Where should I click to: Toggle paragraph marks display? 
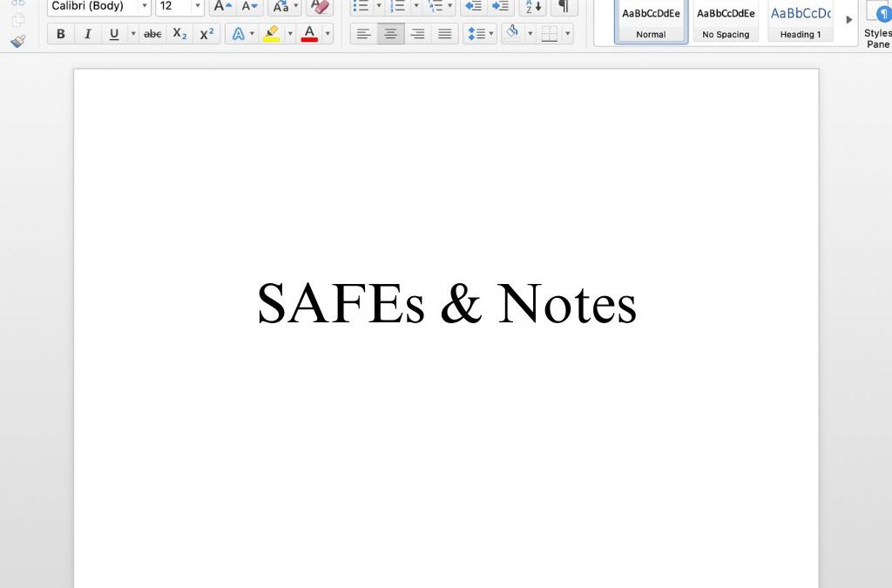[x=564, y=6]
